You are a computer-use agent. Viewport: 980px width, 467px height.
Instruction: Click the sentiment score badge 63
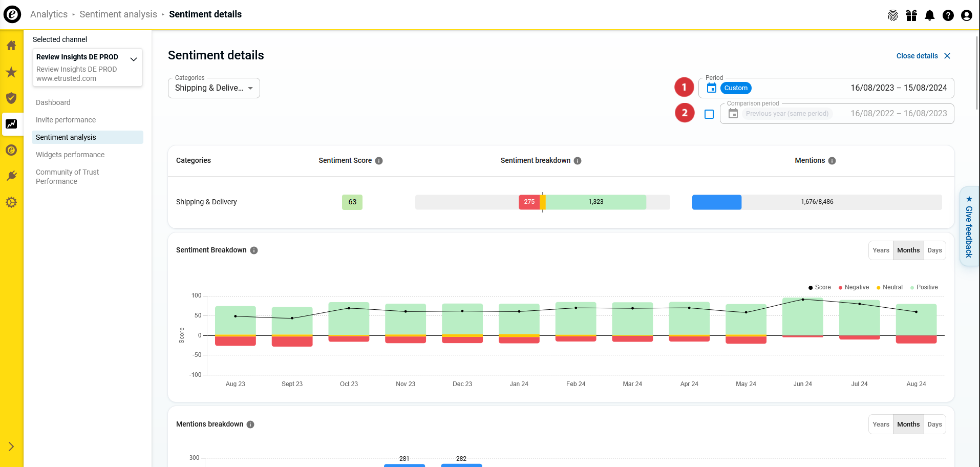[352, 202]
